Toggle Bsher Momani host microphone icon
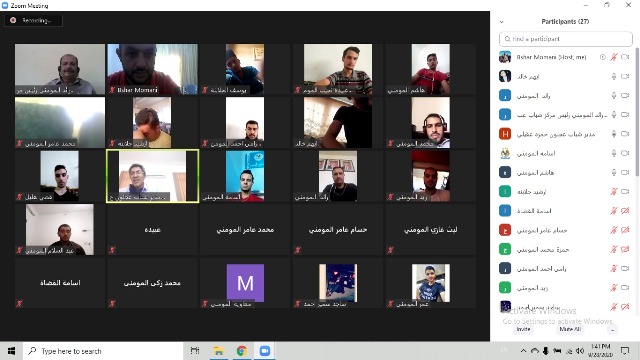 coord(613,57)
